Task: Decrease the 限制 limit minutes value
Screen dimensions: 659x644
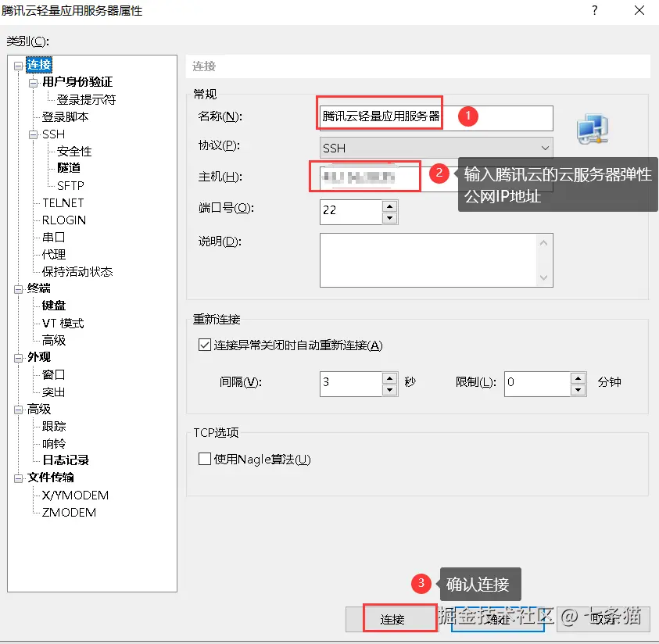Action: tap(578, 390)
